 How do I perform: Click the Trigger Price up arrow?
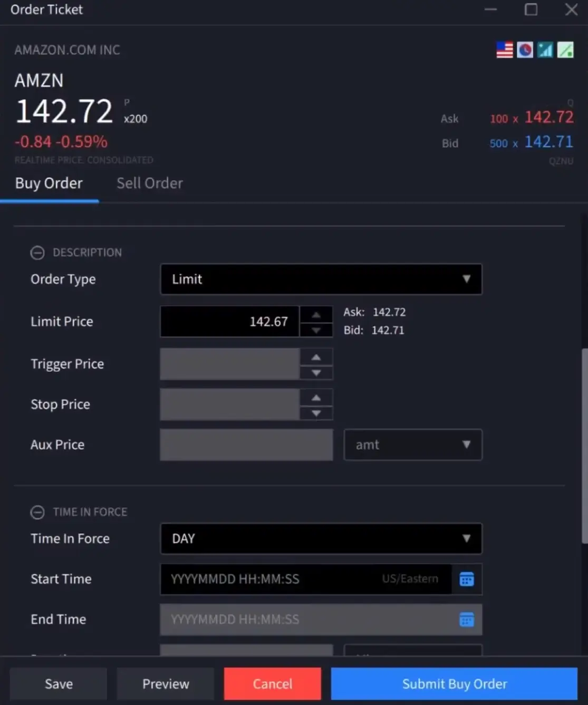(316, 357)
